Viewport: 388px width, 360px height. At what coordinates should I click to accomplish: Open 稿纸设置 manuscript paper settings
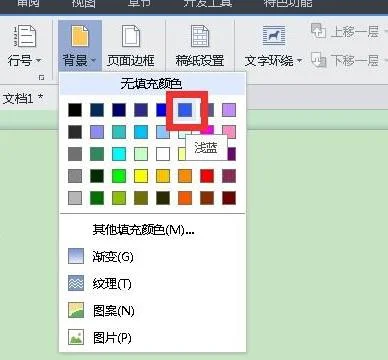[x=200, y=46]
